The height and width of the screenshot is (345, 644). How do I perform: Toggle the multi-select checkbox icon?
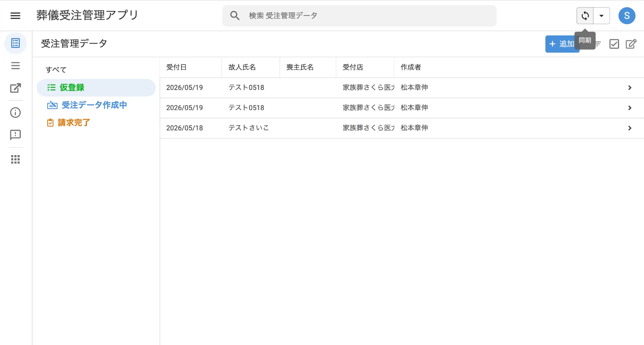click(614, 44)
